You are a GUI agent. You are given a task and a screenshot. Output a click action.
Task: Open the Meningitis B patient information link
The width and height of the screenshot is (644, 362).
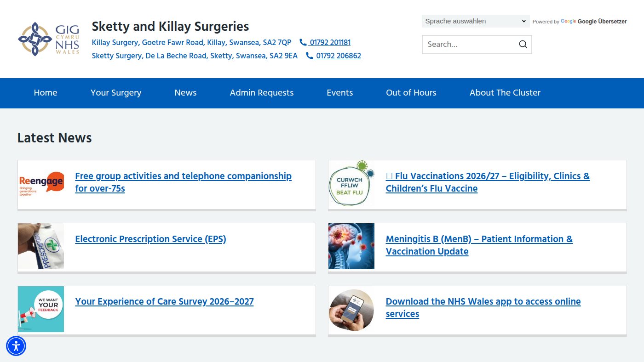tap(479, 245)
